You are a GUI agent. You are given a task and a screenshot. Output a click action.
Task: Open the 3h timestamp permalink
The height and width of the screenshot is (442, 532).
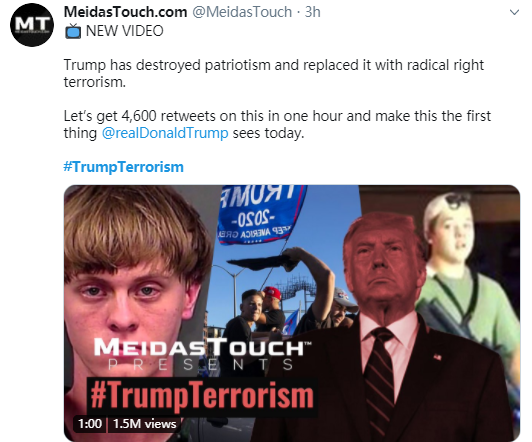312,12
